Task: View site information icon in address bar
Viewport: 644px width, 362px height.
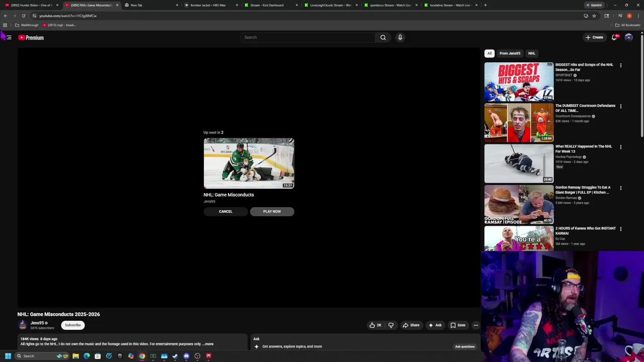Action: click(x=34, y=16)
